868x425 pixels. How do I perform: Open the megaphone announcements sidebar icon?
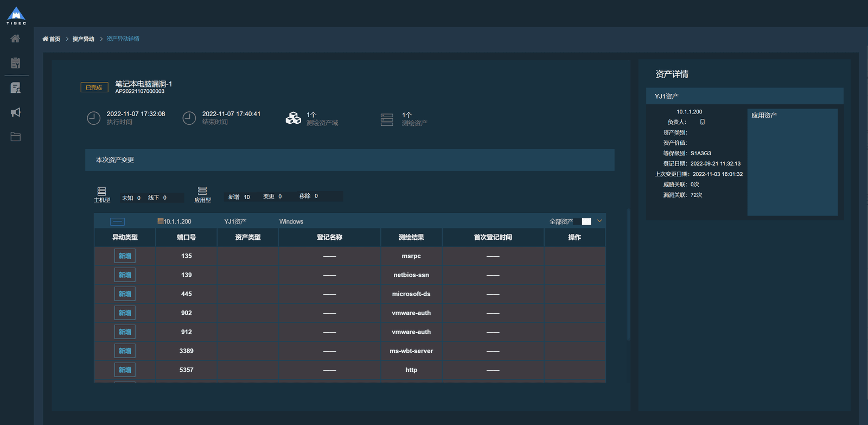(x=15, y=112)
